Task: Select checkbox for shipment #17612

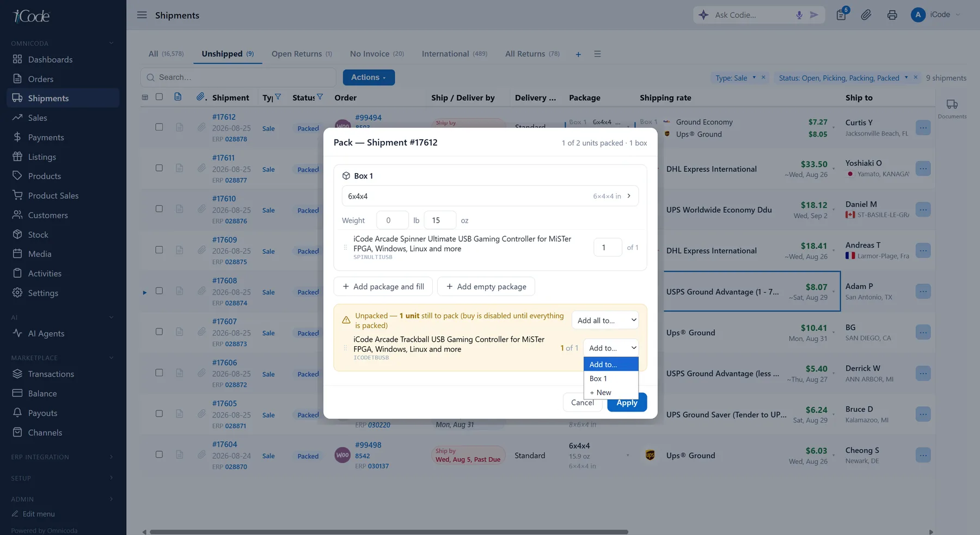Action: point(159,127)
